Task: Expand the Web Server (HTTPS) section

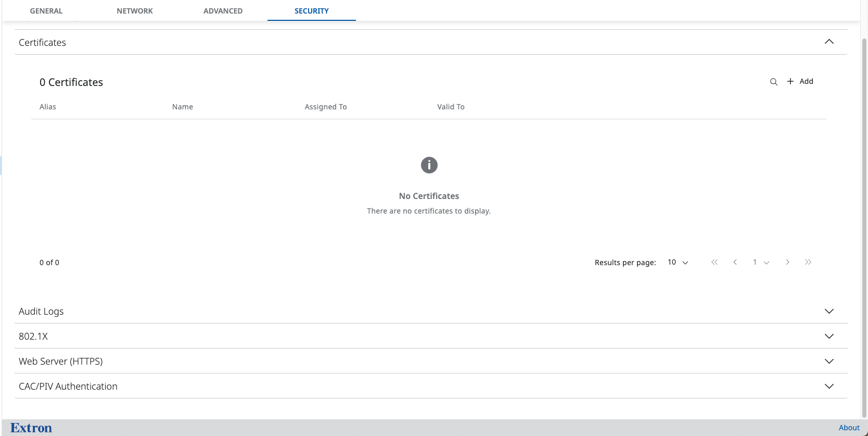Action: 829,361
